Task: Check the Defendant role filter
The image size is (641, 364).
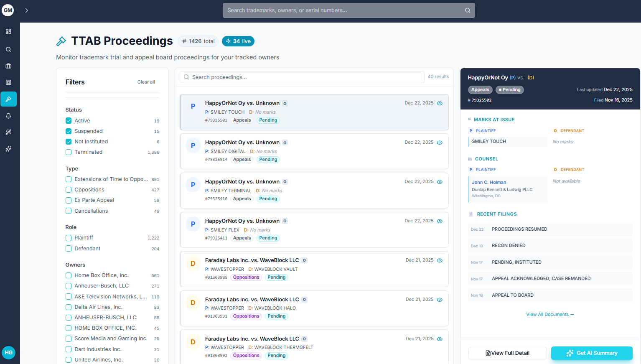Action: tap(69, 249)
